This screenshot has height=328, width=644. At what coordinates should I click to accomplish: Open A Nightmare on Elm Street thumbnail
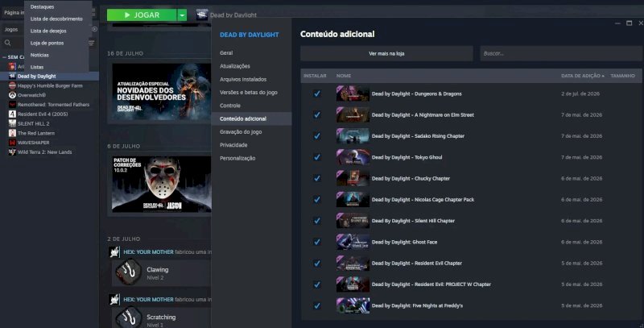tap(353, 114)
